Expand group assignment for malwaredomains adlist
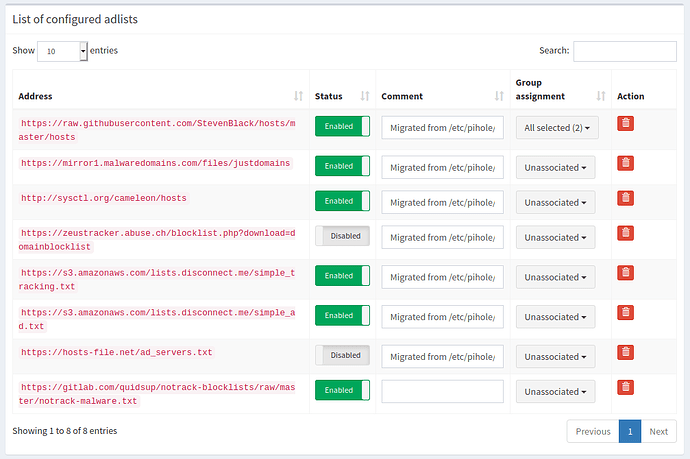Image resolution: width=690 pixels, height=459 pixels. coord(556,167)
